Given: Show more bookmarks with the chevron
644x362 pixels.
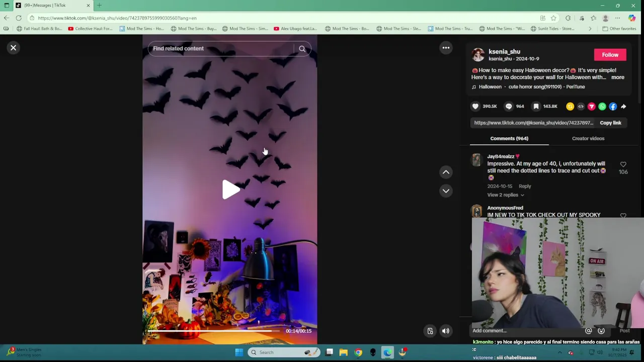Looking at the screenshot, I should click(590, 29).
